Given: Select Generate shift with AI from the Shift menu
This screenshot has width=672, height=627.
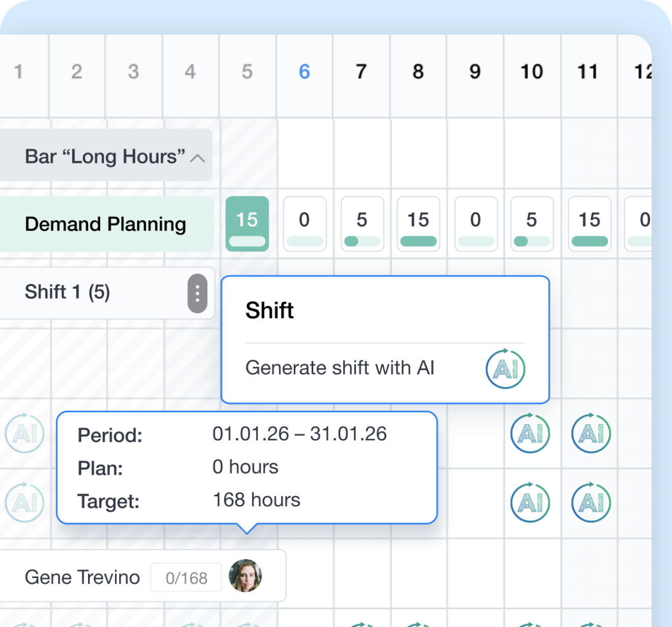Looking at the screenshot, I should point(340,368).
